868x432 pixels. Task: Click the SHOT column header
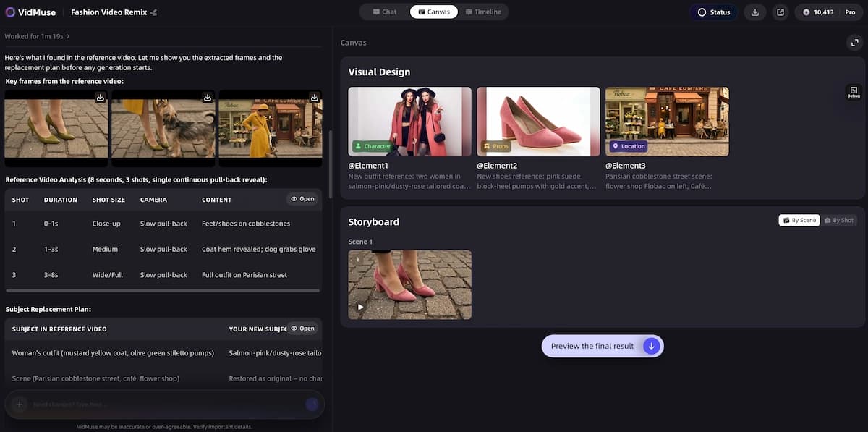coord(21,200)
